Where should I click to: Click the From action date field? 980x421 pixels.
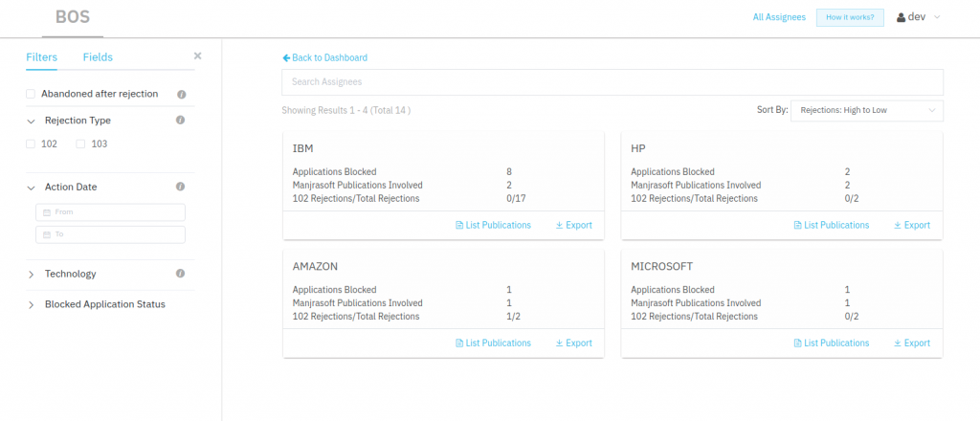click(x=111, y=212)
